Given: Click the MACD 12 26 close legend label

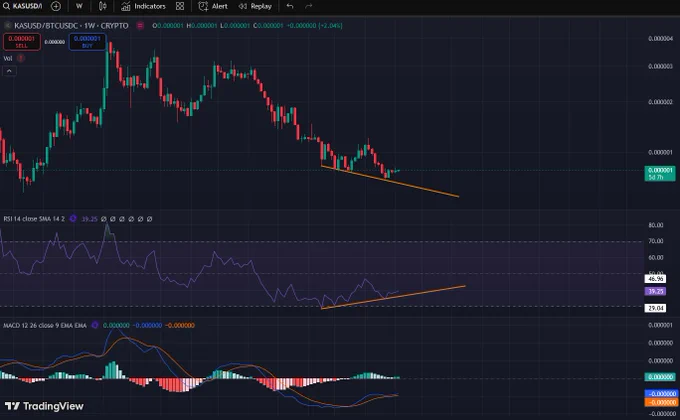Looking at the screenshot, I should coord(45,325).
